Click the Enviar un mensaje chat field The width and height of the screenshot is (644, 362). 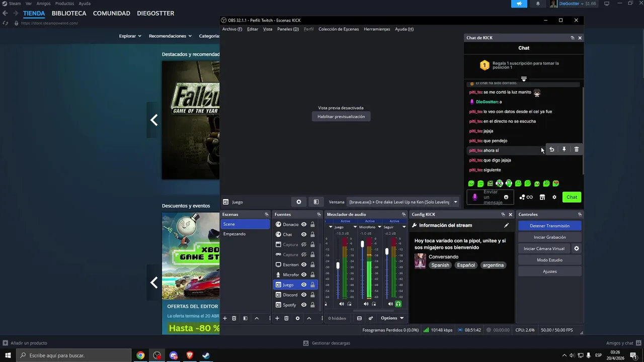click(x=491, y=197)
